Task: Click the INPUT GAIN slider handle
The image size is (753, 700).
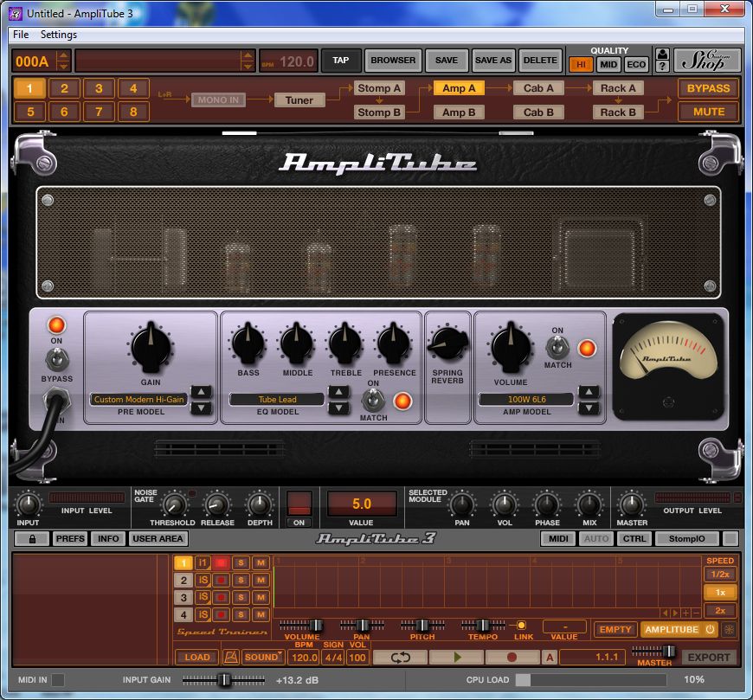Action: [224, 679]
